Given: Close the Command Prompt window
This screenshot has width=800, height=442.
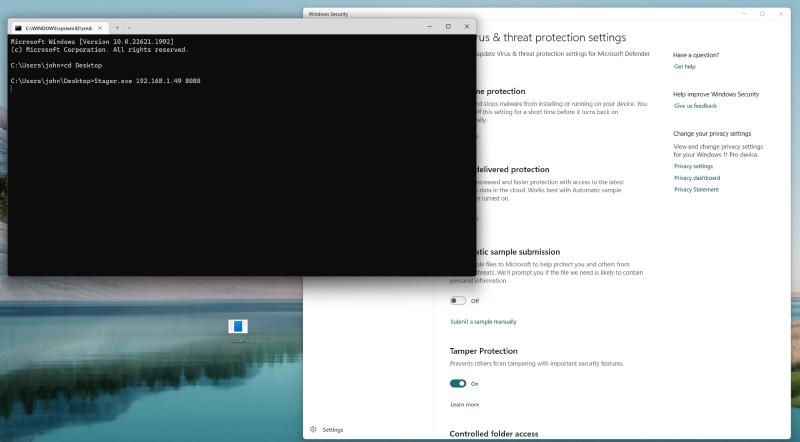Looking at the screenshot, I should (x=466, y=27).
